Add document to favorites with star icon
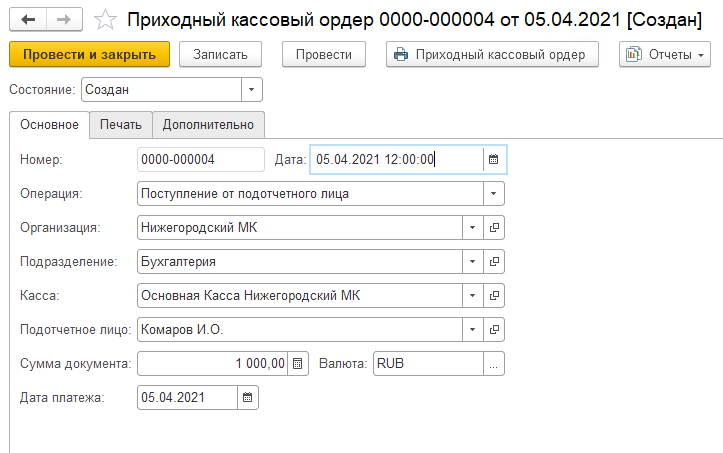 pyautogui.click(x=103, y=19)
